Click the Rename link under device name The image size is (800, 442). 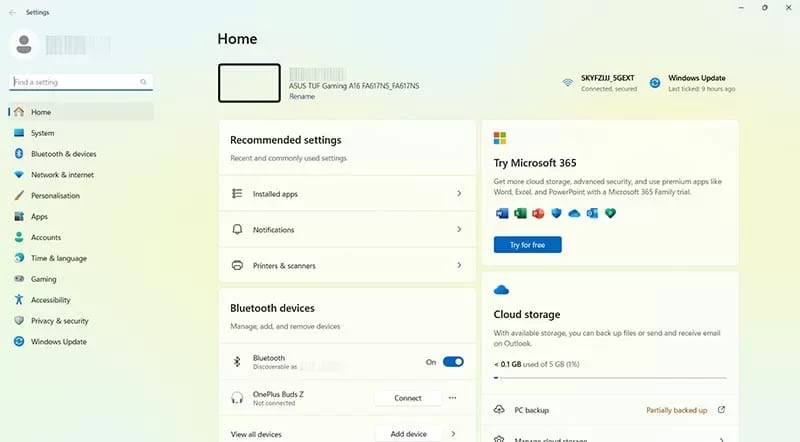(302, 97)
